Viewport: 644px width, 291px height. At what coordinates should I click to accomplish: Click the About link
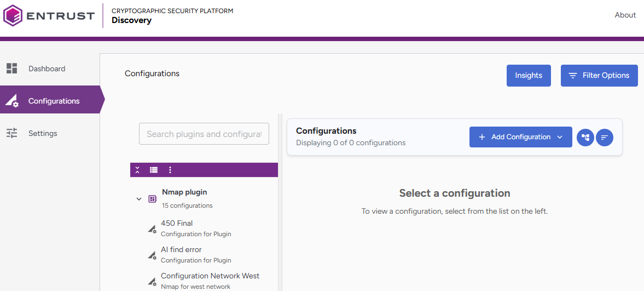click(625, 15)
